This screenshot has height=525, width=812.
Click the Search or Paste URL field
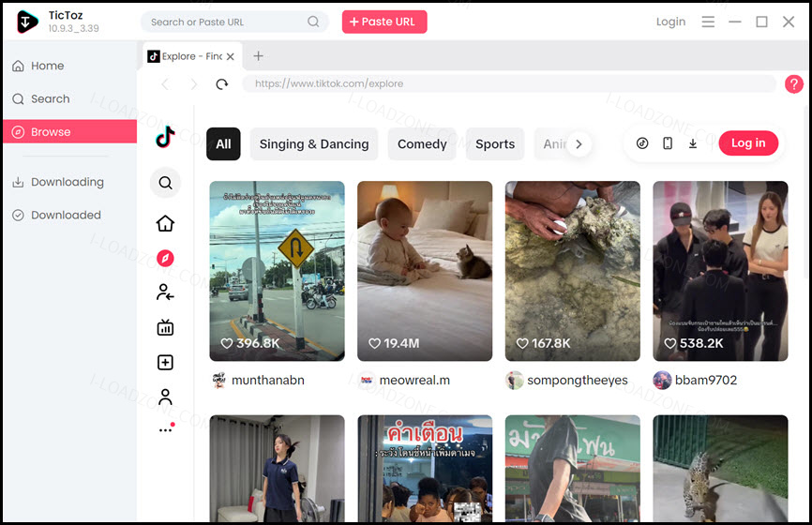(x=234, y=22)
